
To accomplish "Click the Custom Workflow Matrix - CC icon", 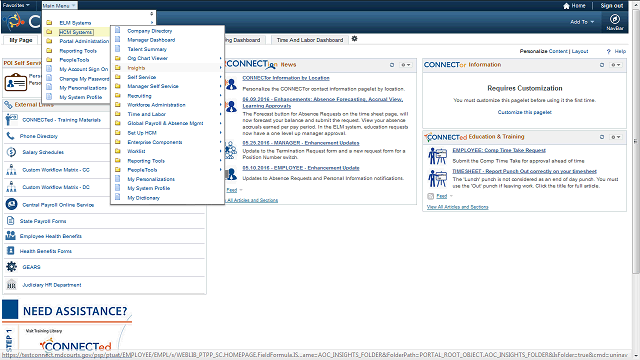I will point(11,169).
